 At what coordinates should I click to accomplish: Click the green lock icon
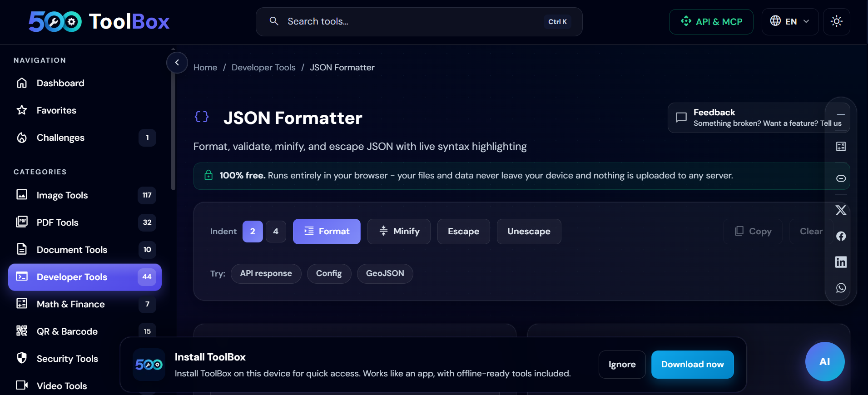point(208,175)
